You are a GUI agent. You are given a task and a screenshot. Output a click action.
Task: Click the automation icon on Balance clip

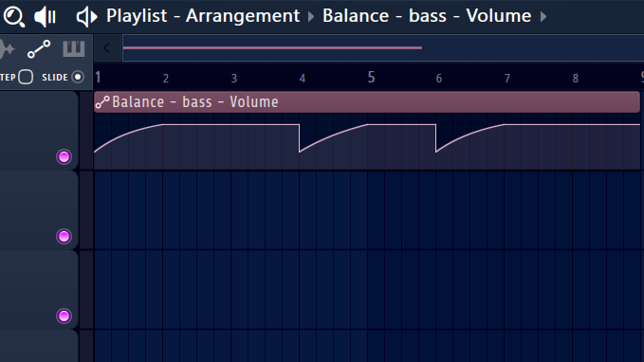pos(102,101)
